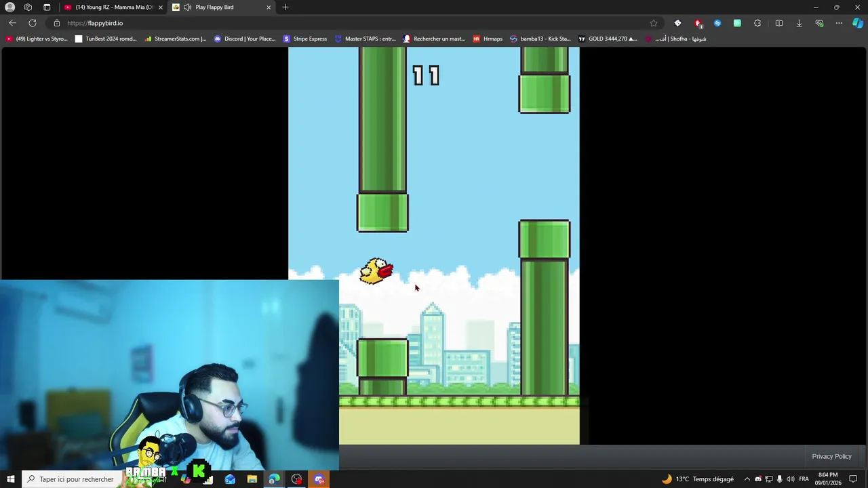
Task: Click the Taper ici pour rechercher box
Action: click(x=72, y=479)
